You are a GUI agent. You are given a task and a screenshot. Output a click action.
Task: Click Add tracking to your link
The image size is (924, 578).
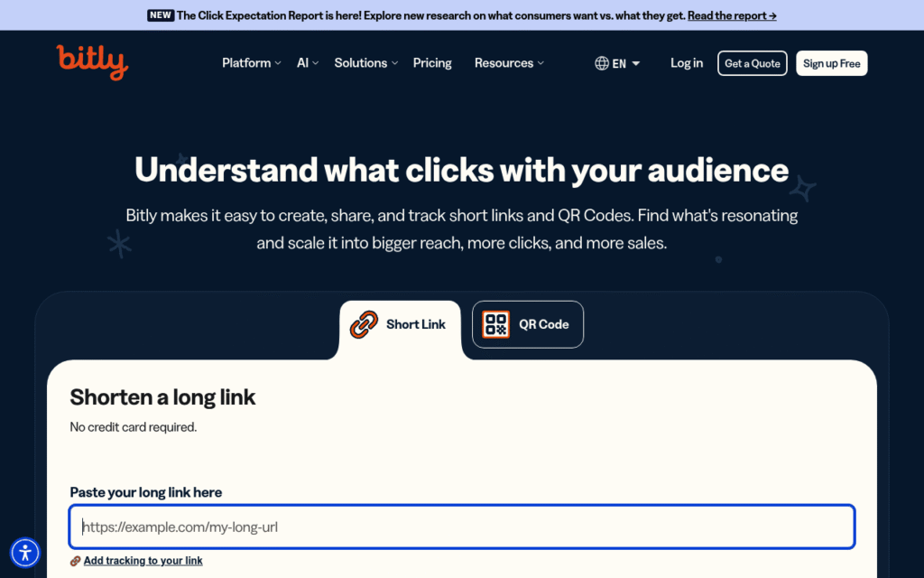tap(143, 561)
